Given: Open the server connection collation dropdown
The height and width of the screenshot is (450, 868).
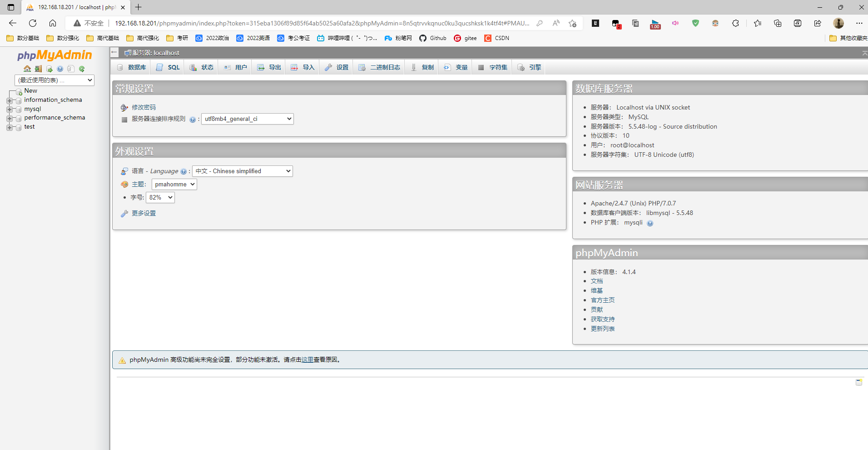Looking at the screenshot, I should [247, 119].
